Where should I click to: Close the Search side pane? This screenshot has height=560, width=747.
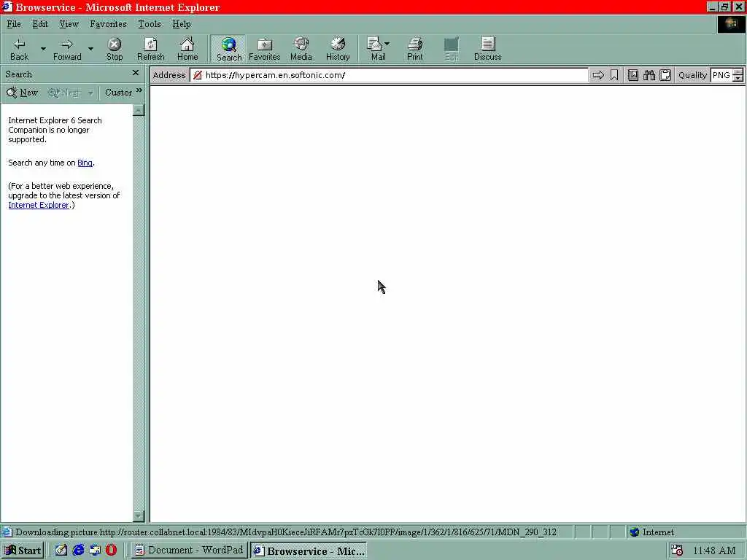coord(136,73)
